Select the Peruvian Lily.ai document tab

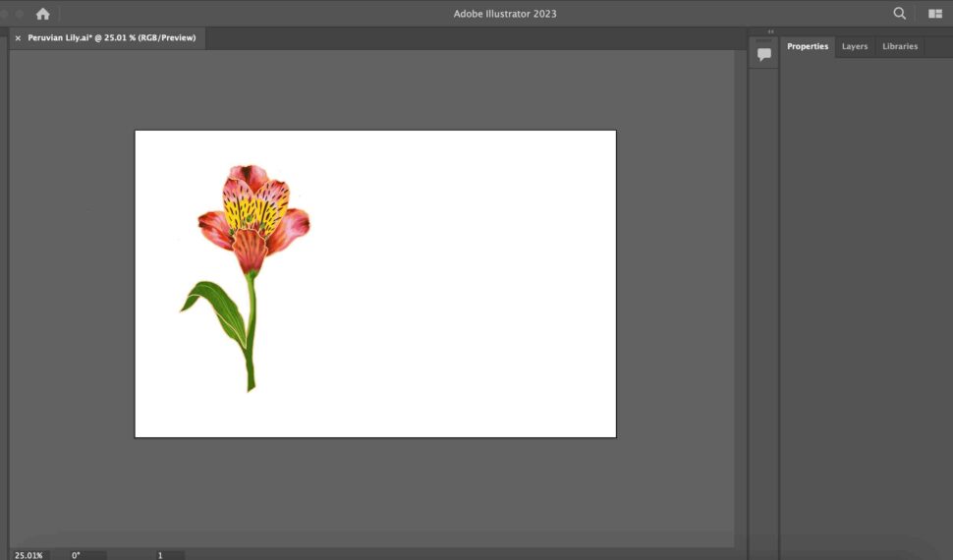pyautogui.click(x=111, y=38)
